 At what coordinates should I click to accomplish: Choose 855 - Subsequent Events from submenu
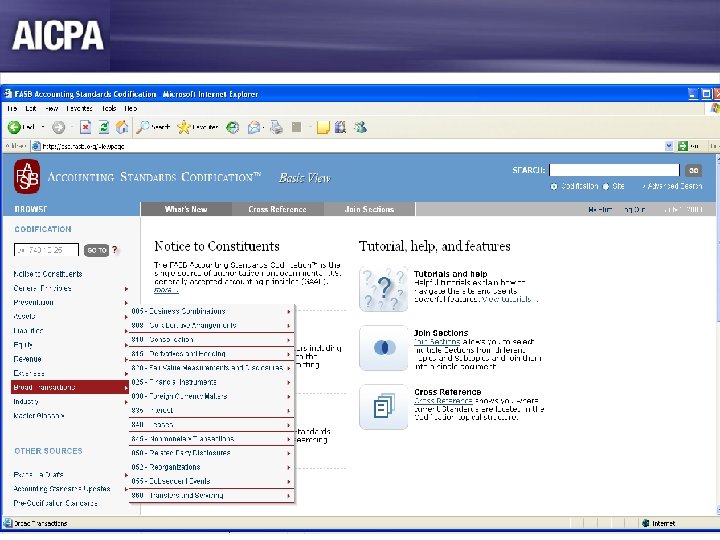(212, 481)
